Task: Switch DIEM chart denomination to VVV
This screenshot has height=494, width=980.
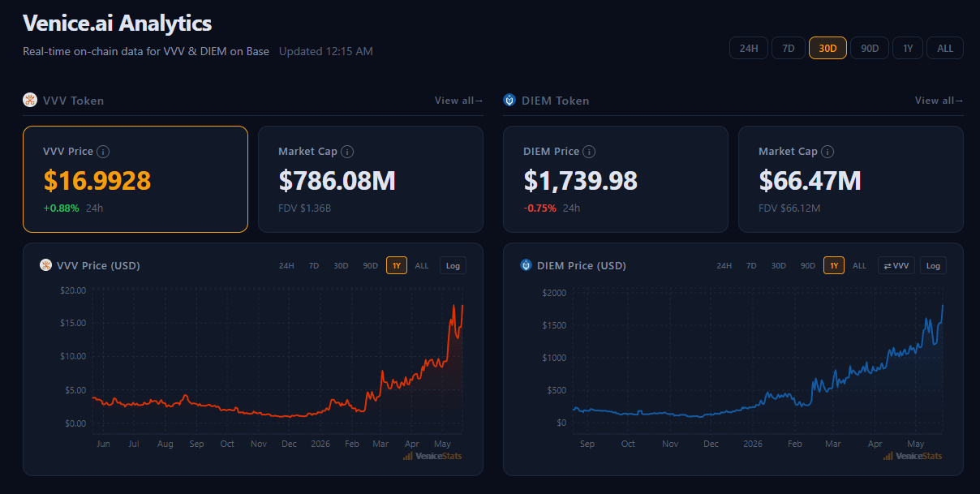Action: [x=896, y=265]
